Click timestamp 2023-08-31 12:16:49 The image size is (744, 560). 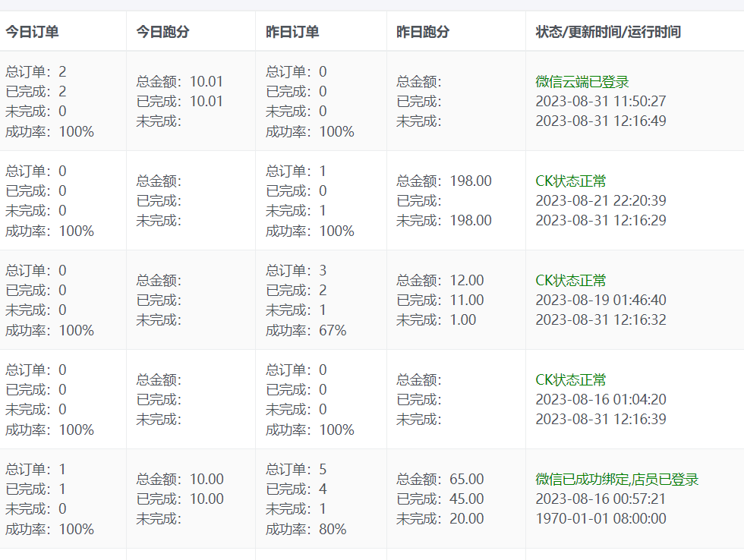[601, 121]
